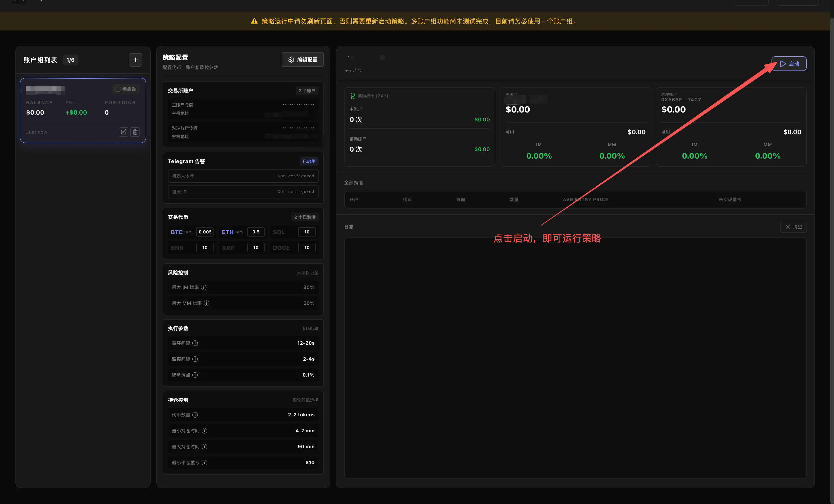834x504 pixels.
Task: Click the 机器人令牌 field in Telegram section
Action: click(x=243, y=176)
